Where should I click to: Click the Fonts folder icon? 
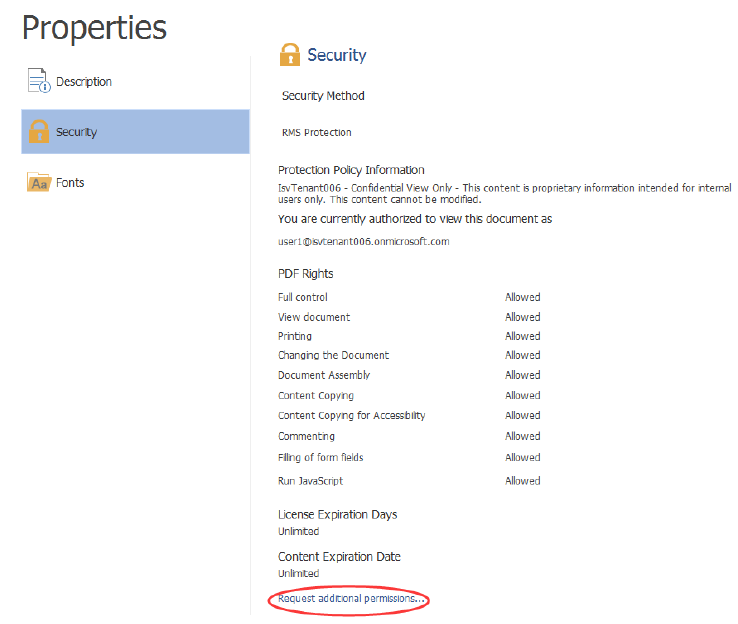39,183
